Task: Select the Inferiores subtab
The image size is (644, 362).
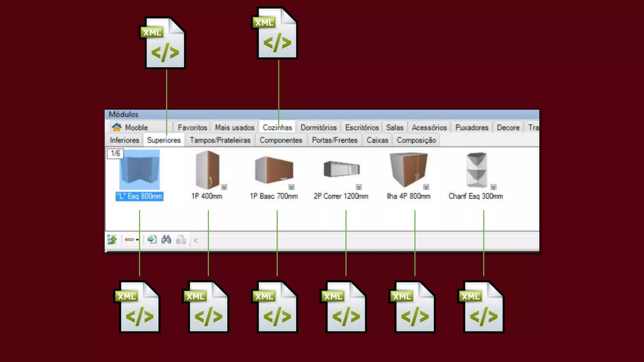Action: pos(125,140)
